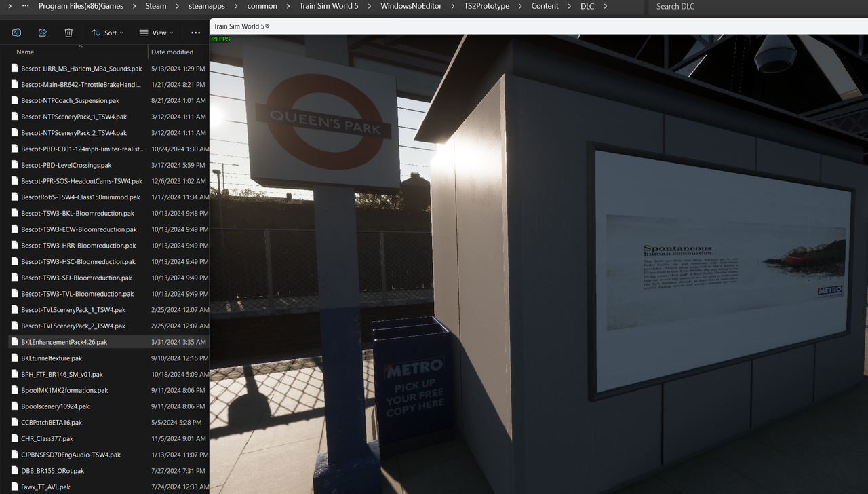Navigate to the WindowsNoEditor breadcrumb folder
868x494 pixels.
click(x=411, y=6)
